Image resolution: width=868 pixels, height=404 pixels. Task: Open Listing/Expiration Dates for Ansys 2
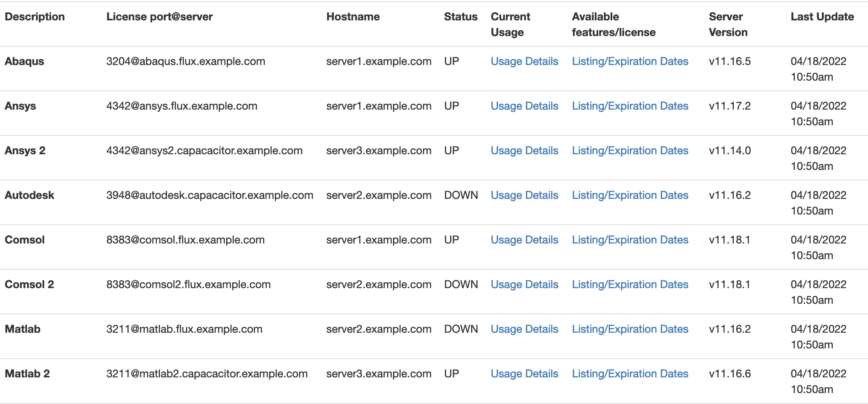pos(630,151)
